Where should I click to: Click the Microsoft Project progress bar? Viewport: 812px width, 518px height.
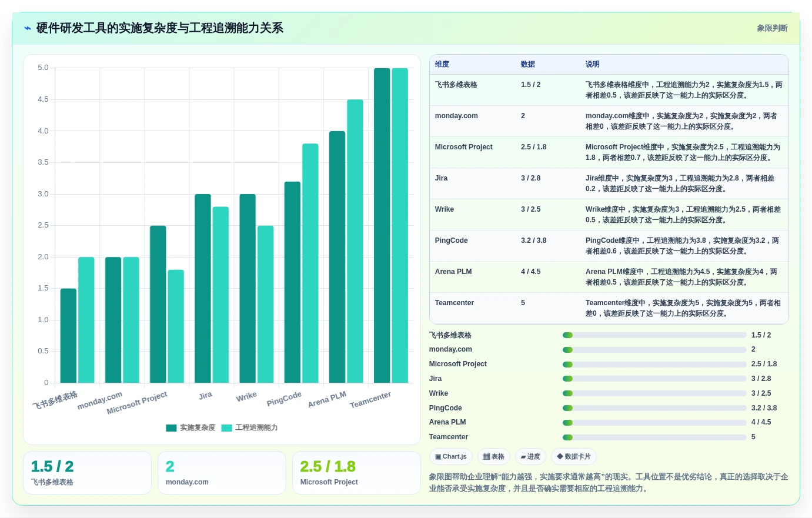coord(654,365)
